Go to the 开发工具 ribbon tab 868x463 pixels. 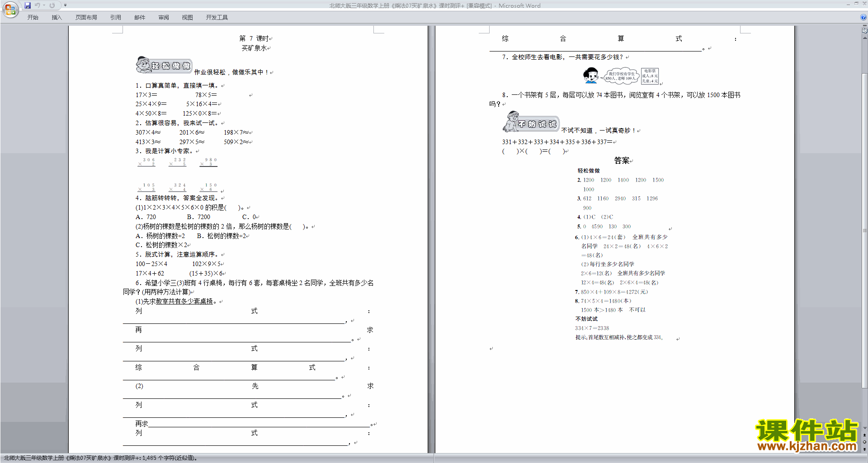pos(217,18)
